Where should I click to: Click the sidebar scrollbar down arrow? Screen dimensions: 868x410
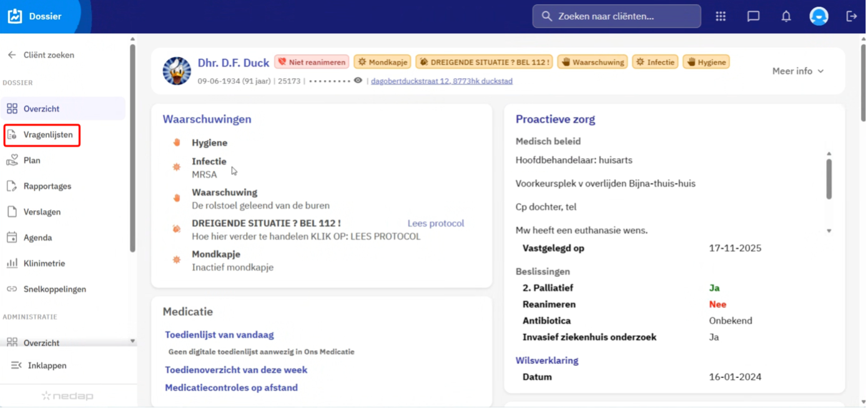(x=132, y=341)
